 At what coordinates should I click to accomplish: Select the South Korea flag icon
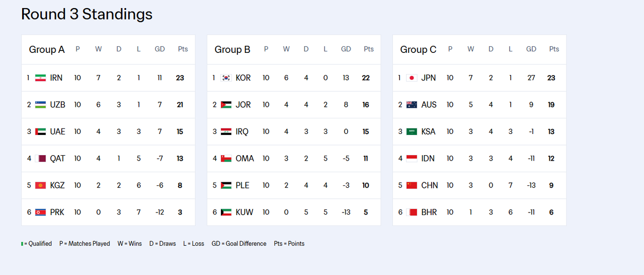(226, 78)
